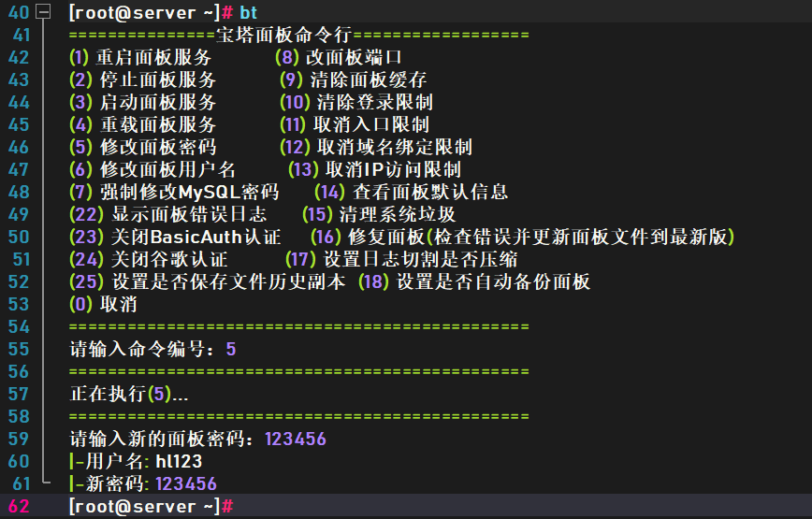Click option (24) 关闭谷歌认证

click(x=148, y=259)
